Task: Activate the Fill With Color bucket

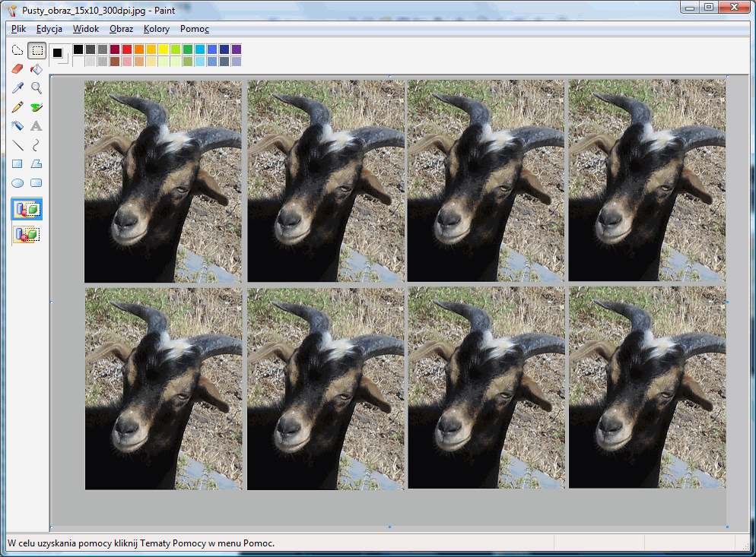Action: pos(36,69)
